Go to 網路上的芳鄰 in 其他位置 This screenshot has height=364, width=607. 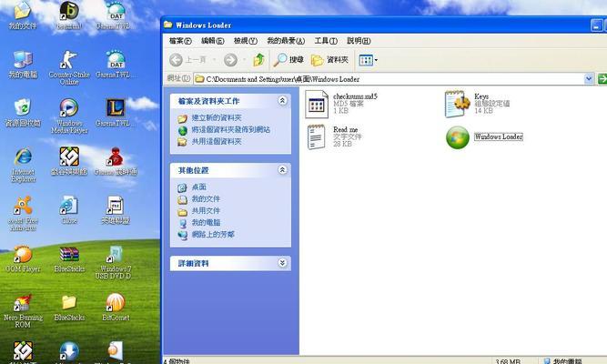pyautogui.click(x=213, y=235)
